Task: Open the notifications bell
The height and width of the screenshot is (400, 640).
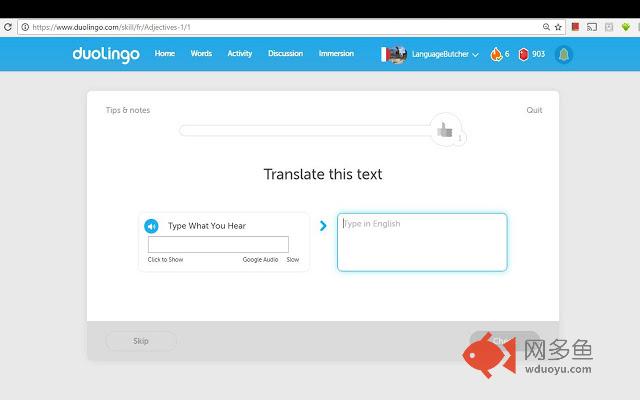Action: point(564,54)
